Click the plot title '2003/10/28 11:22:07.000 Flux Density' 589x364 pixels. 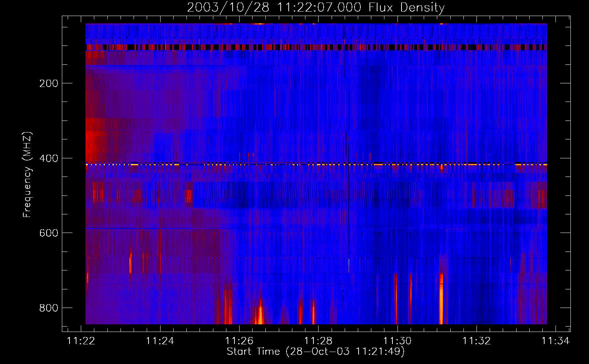[316, 7]
